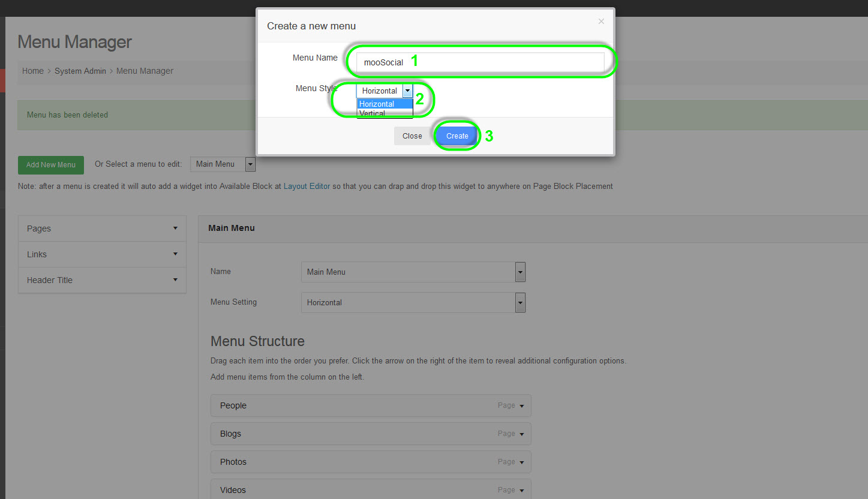Screen dimensions: 868x499
Task: Open the Name dropdown showing Main Menu
Action: pyautogui.click(x=413, y=272)
